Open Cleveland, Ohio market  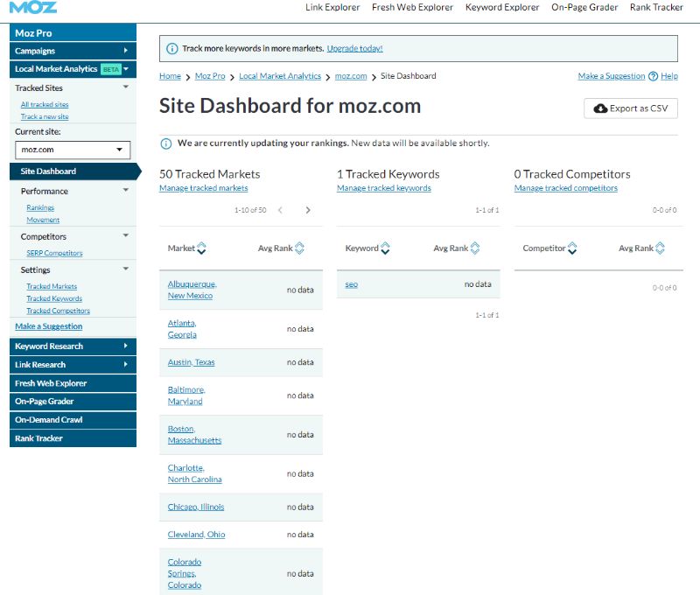(196, 535)
